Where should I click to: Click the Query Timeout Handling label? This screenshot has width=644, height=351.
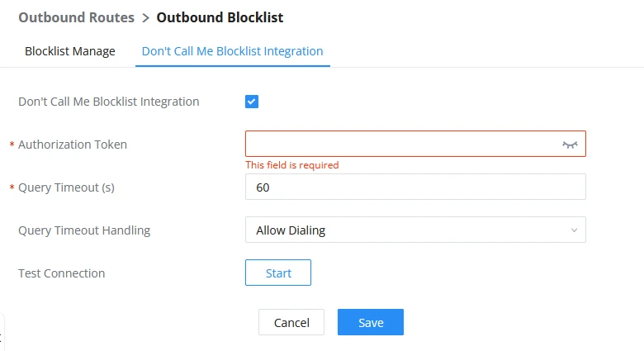(84, 230)
